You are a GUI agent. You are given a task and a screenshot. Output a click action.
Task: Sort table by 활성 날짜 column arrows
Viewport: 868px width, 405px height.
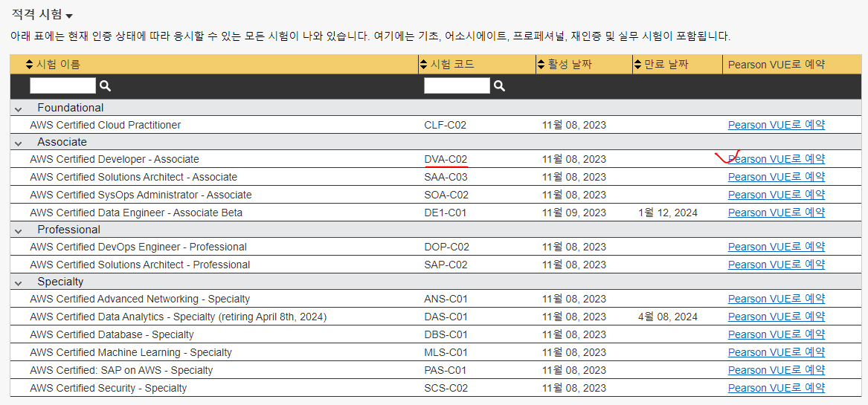[x=541, y=65]
